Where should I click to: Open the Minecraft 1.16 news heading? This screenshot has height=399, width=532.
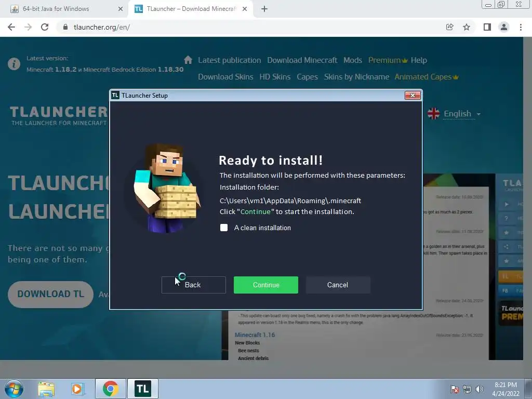(x=255, y=335)
